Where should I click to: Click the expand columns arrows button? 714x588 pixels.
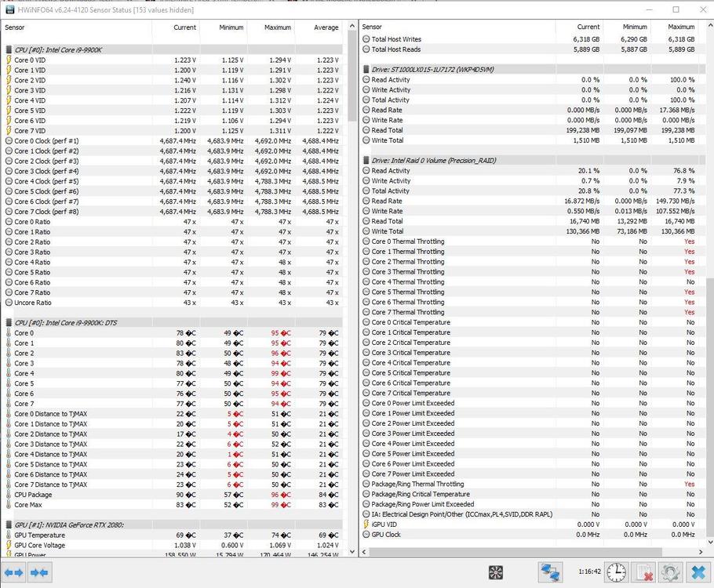click(x=14, y=573)
